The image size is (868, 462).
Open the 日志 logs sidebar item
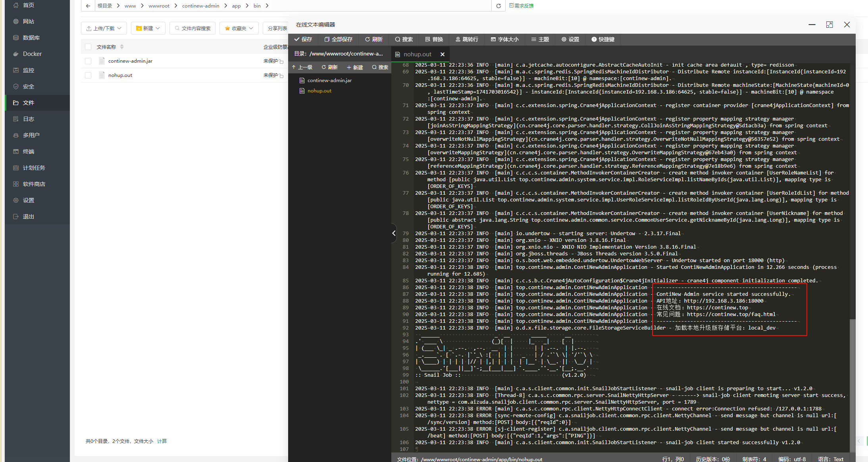[x=37, y=119]
